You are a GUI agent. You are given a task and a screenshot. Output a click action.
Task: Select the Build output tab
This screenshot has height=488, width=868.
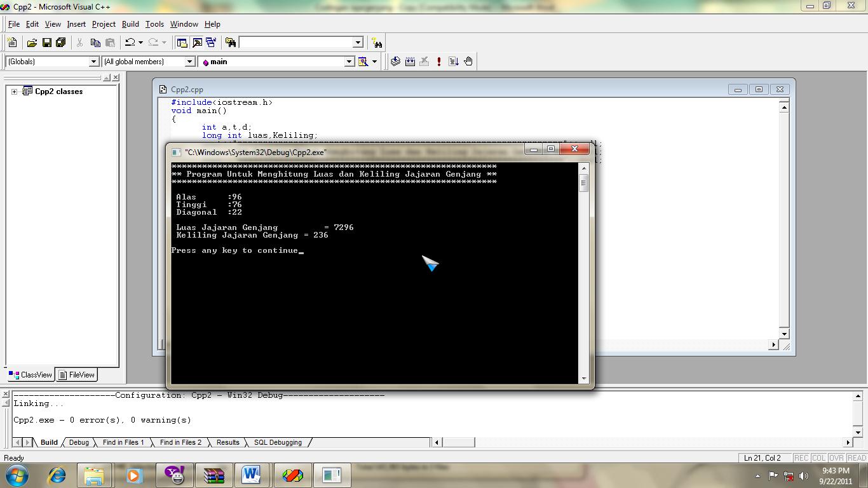pyautogui.click(x=49, y=442)
